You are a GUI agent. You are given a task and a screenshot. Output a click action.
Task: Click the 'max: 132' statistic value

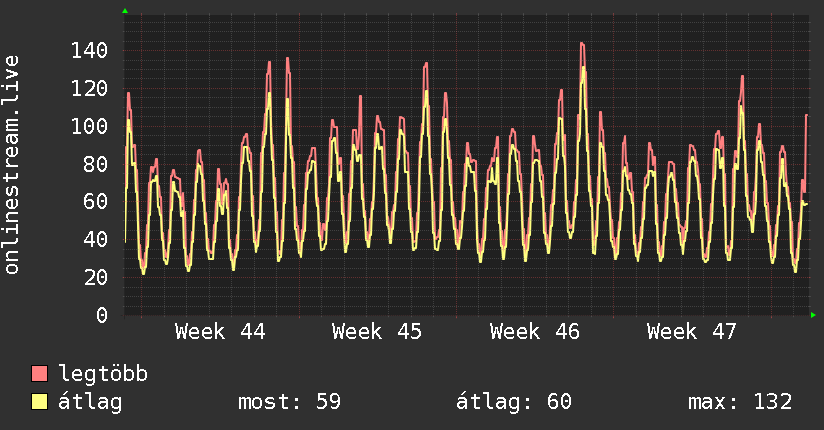pos(740,402)
